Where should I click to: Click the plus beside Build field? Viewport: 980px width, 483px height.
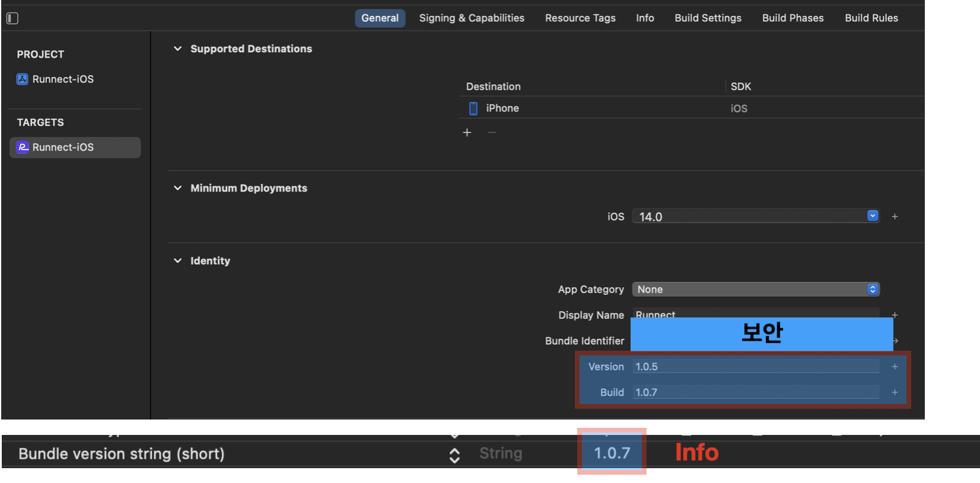(x=895, y=392)
